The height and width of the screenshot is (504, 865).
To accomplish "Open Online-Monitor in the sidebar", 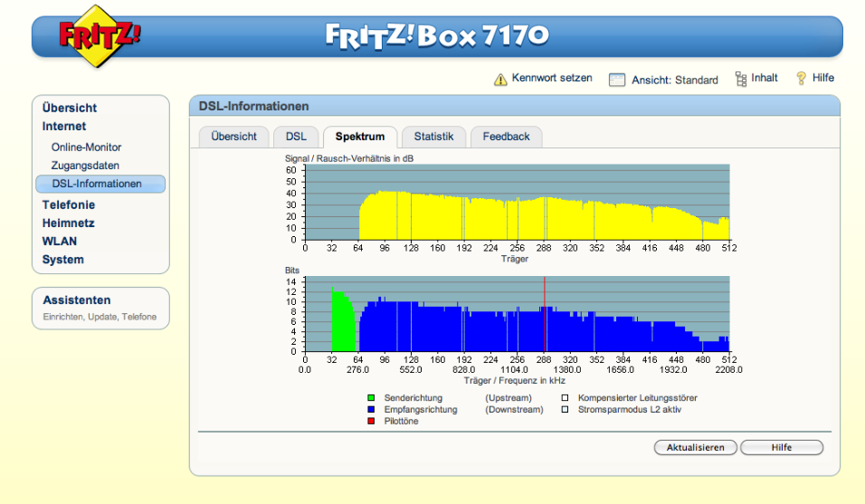I will 86,147.
